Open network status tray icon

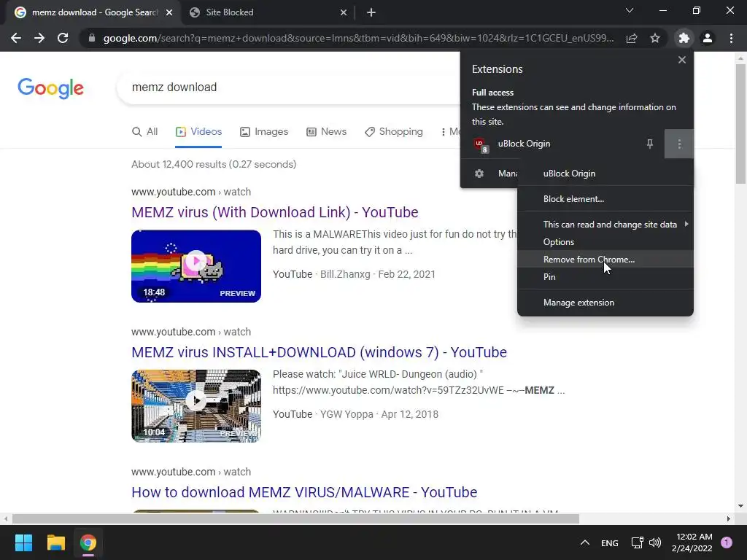click(x=637, y=542)
